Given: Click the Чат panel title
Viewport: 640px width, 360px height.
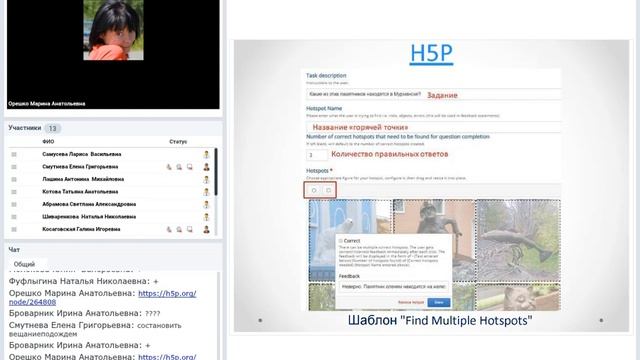Looking at the screenshot, I should 14,249.
